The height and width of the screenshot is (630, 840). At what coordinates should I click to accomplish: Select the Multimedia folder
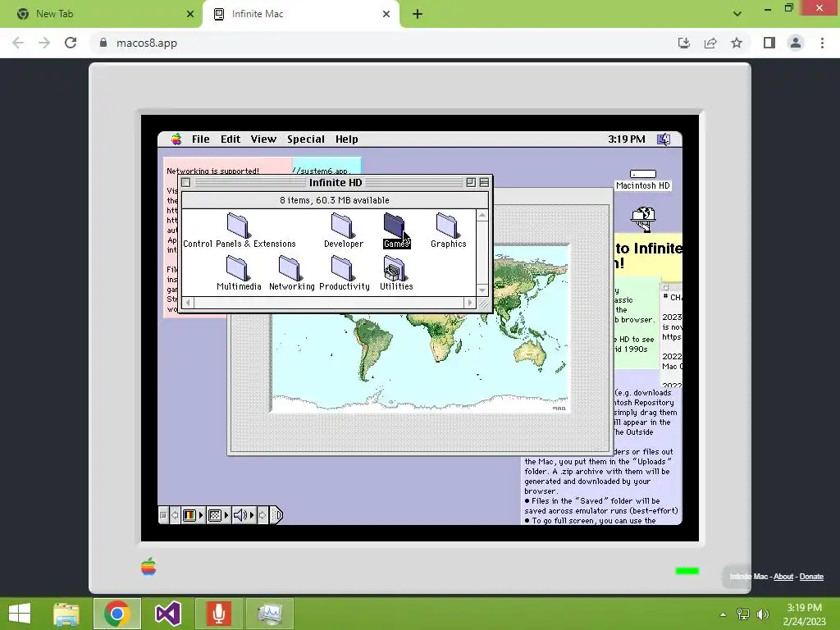(239, 272)
